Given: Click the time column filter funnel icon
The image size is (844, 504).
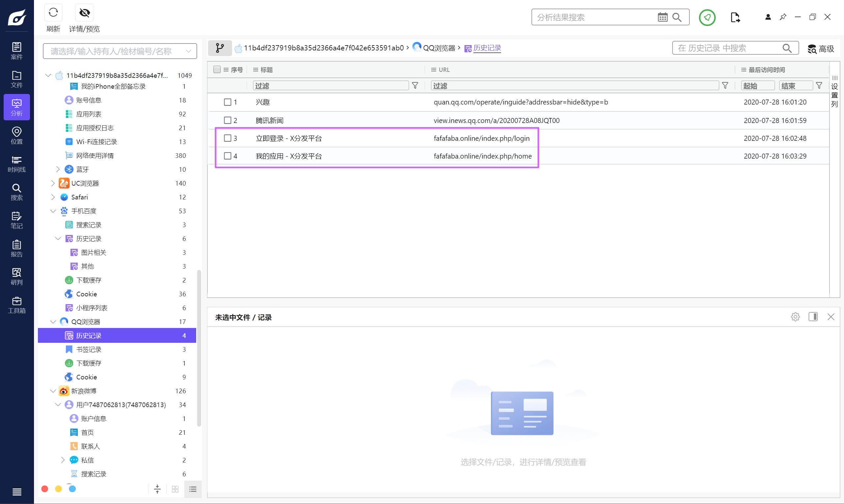Looking at the screenshot, I should click(819, 86).
